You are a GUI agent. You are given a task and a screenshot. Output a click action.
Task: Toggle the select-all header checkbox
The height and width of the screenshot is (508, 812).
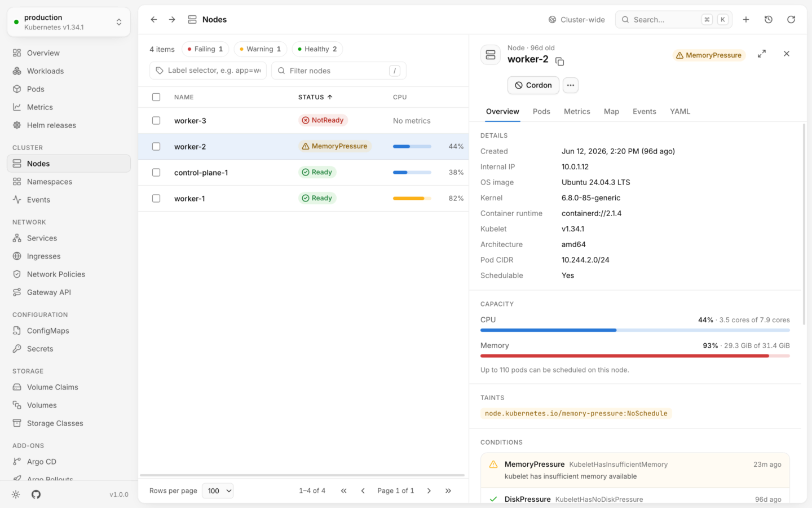pos(156,97)
